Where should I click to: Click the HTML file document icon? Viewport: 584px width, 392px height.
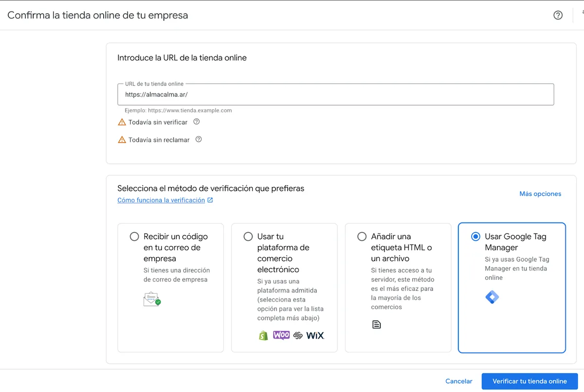pyautogui.click(x=376, y=324)
